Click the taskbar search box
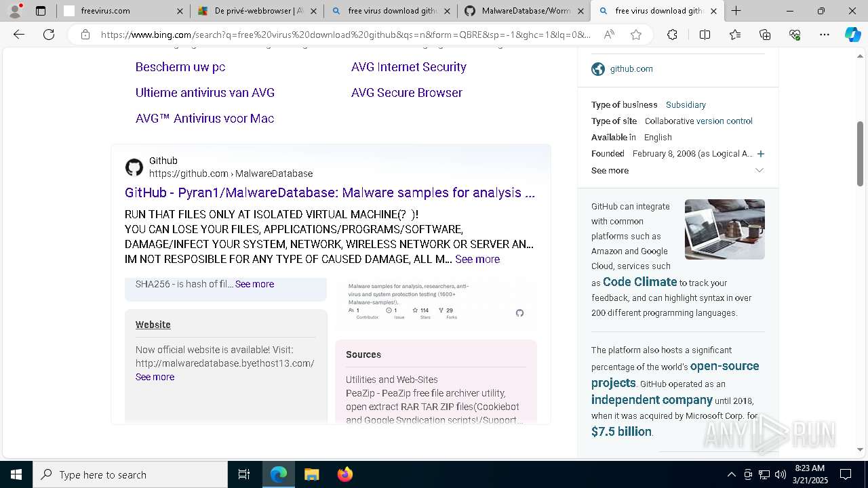Viewport: 868px width, 488px height. pos(130,474)
